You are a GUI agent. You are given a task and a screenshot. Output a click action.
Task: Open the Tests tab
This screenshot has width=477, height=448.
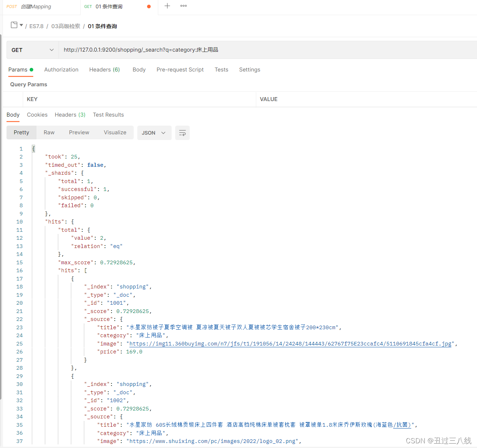pos(222,70)
